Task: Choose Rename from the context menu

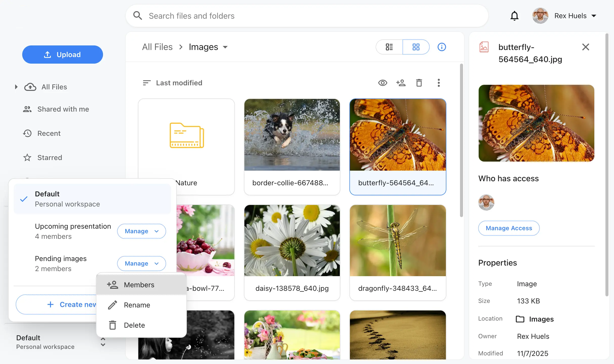Action: click(137, 305)
